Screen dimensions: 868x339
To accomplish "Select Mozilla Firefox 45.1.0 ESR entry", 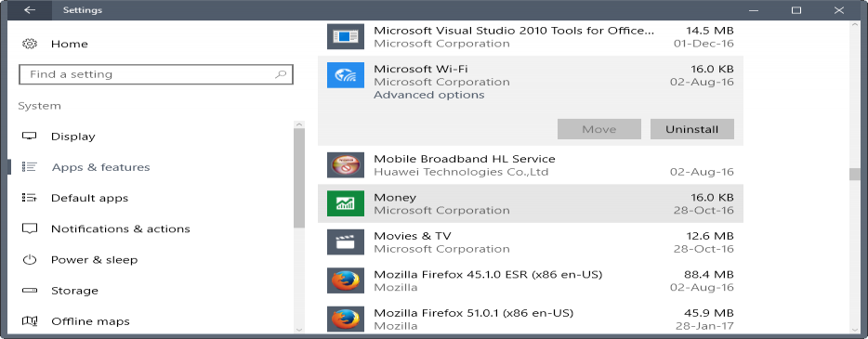I will 531,280.
